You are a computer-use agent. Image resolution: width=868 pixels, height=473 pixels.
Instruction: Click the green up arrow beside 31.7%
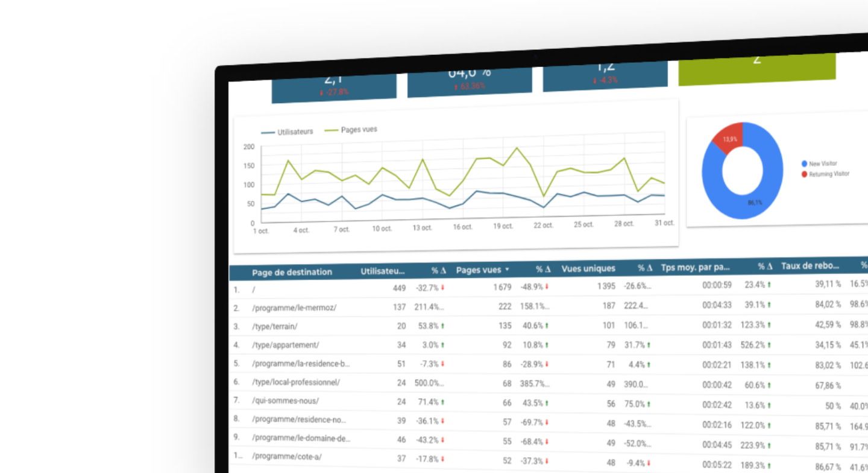click(649, 345)
